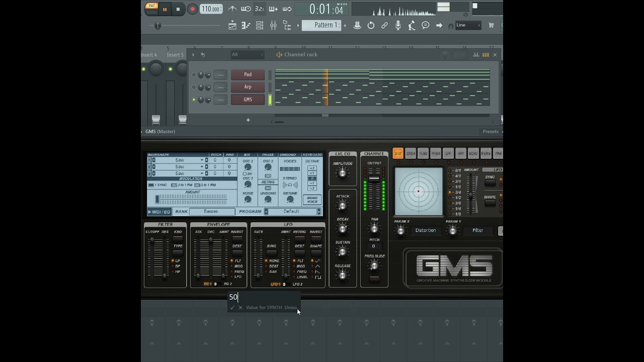Open the channel rack view icon
The image size is (644, 362).
point(260,25)
